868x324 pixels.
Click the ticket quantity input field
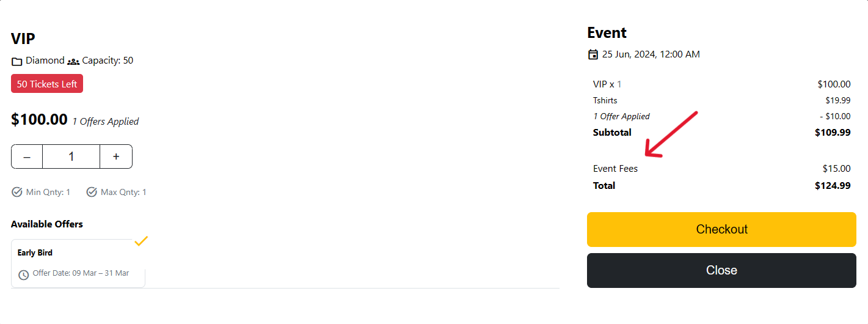click(x=71, y=156)
